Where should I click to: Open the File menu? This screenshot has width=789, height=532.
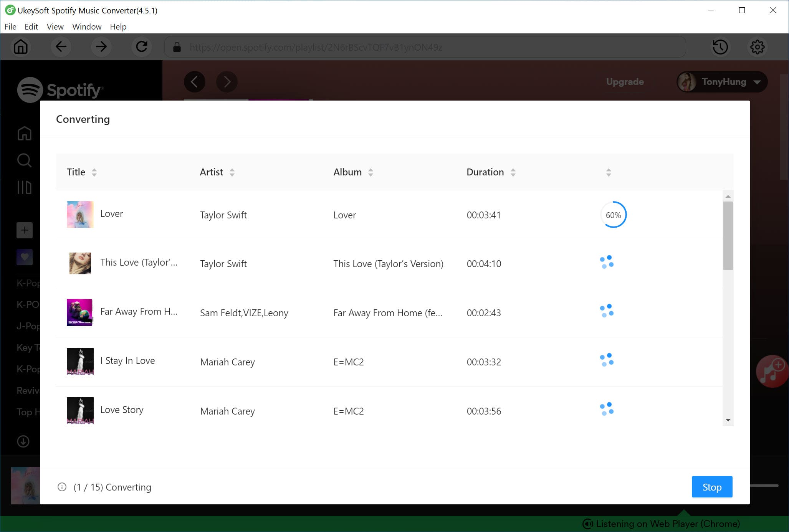[x=10, y=26]
